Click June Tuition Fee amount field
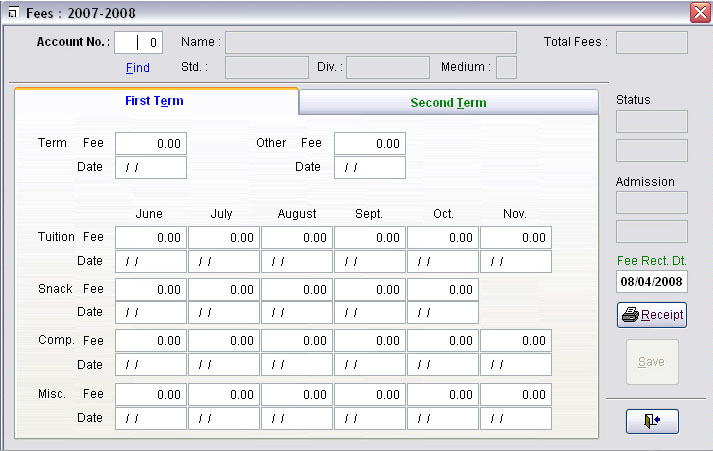This screenshot has height=451, width=713. (x=151, y=238)
